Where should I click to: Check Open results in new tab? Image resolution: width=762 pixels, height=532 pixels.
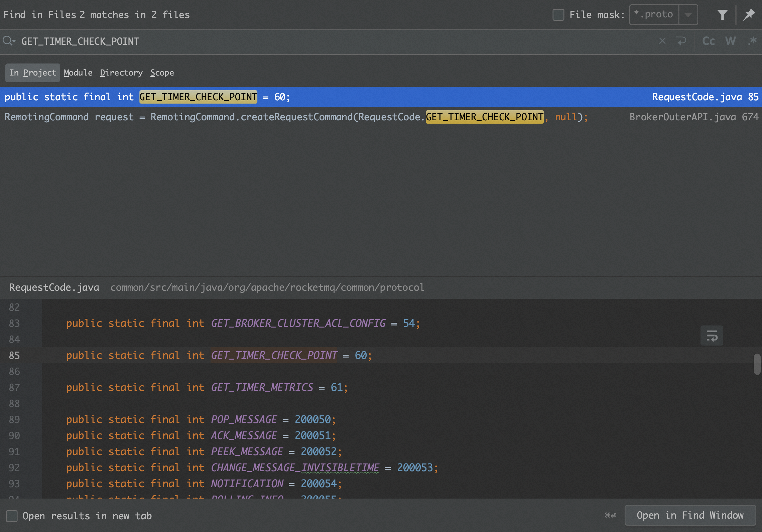click(12, 516)
